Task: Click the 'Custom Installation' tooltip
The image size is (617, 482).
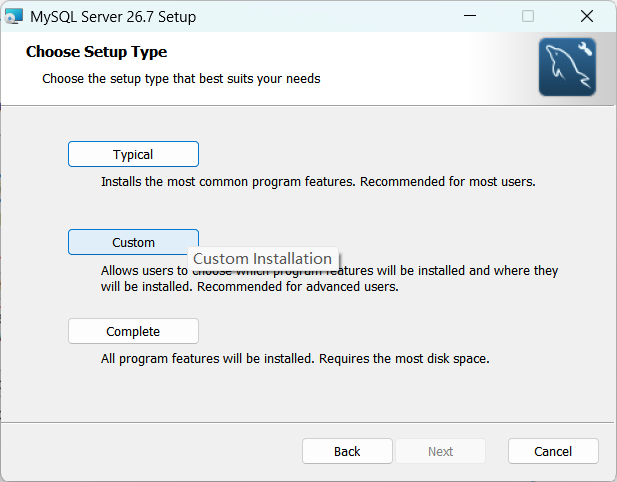Action: [x=262, y=259]
